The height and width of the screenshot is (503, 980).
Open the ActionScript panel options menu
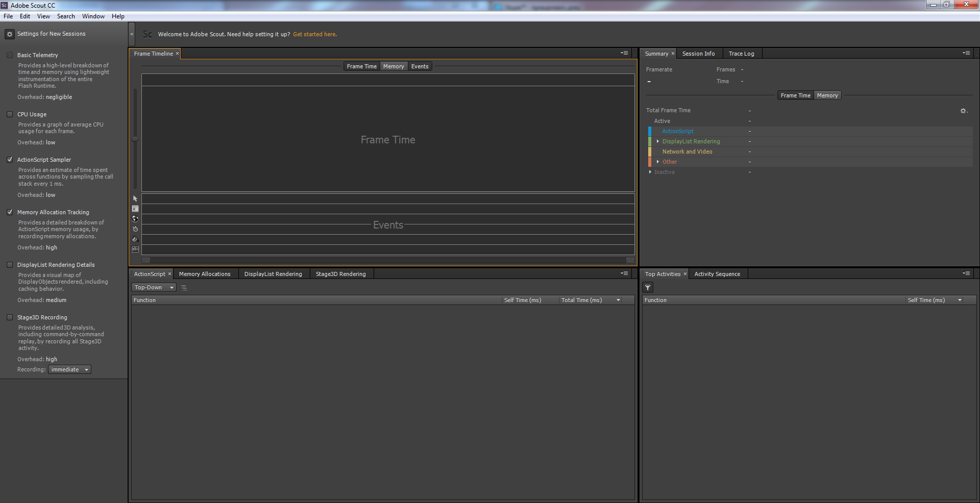(x=624, y=273)
